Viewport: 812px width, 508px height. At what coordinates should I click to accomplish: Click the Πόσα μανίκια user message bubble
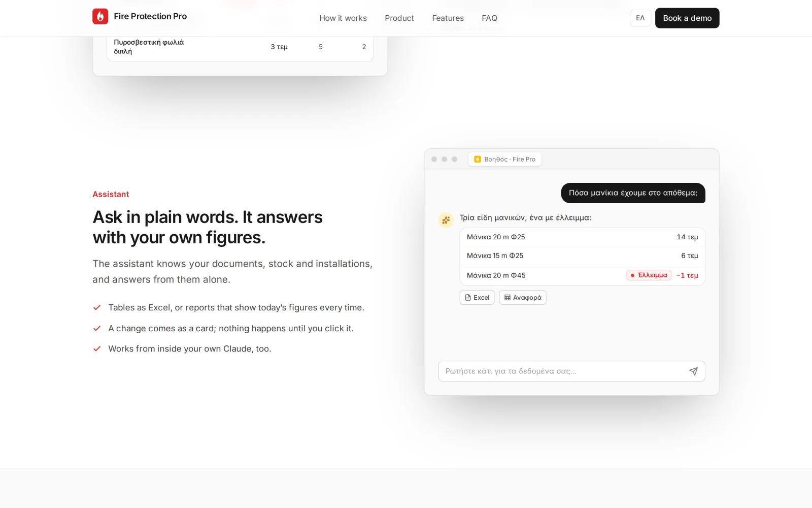[x=633, y=193]
